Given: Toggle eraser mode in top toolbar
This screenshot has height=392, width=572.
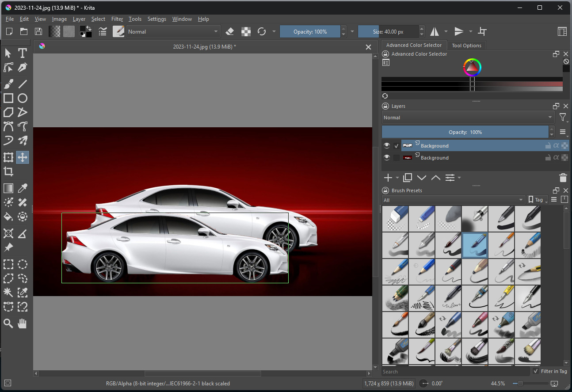Looking at the screenshot, I should 230,31.
